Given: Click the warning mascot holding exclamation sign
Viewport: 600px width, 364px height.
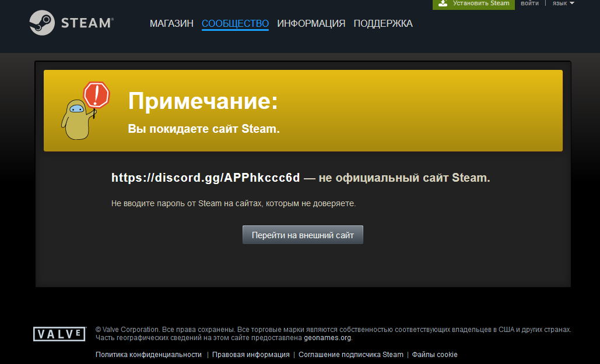Looking at the screenshot, I should coord(85,111).
